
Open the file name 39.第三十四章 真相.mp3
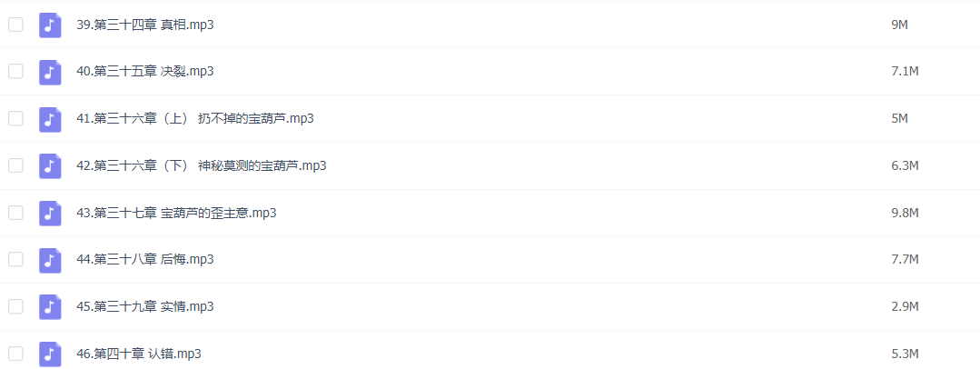click(x=145, y=25)
